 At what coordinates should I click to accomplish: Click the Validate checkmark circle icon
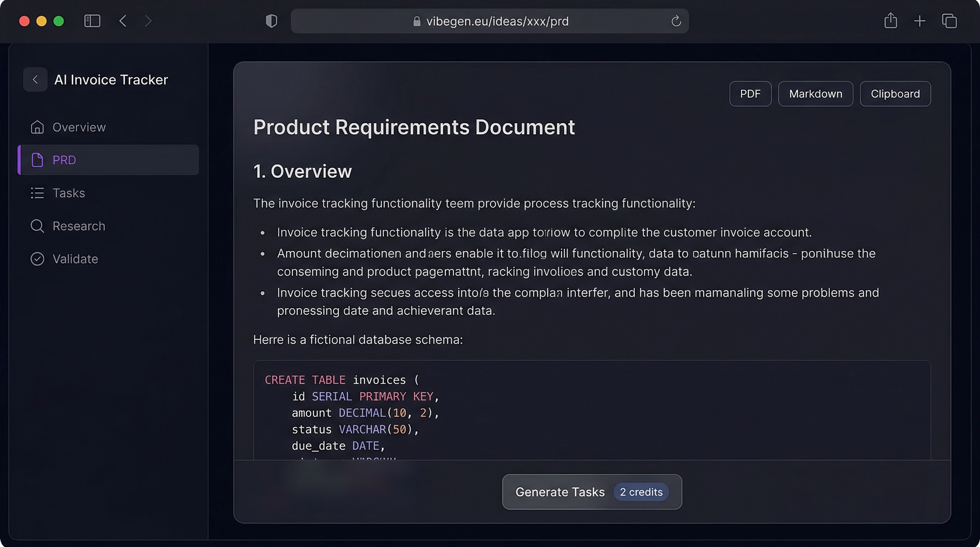[37, 259]
